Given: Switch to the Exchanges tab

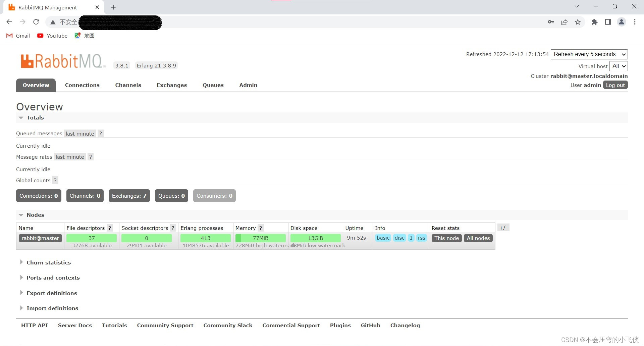Looking at the screenshot, I should click(172, 85).
